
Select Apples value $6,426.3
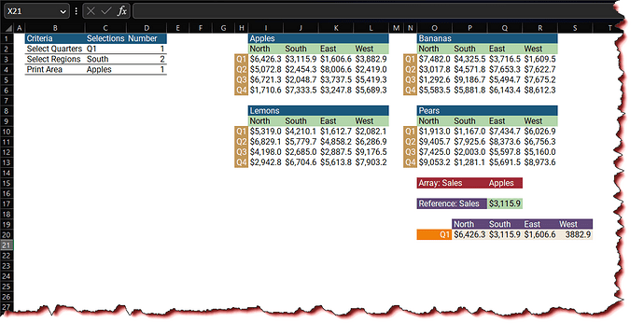coord(266,59)
